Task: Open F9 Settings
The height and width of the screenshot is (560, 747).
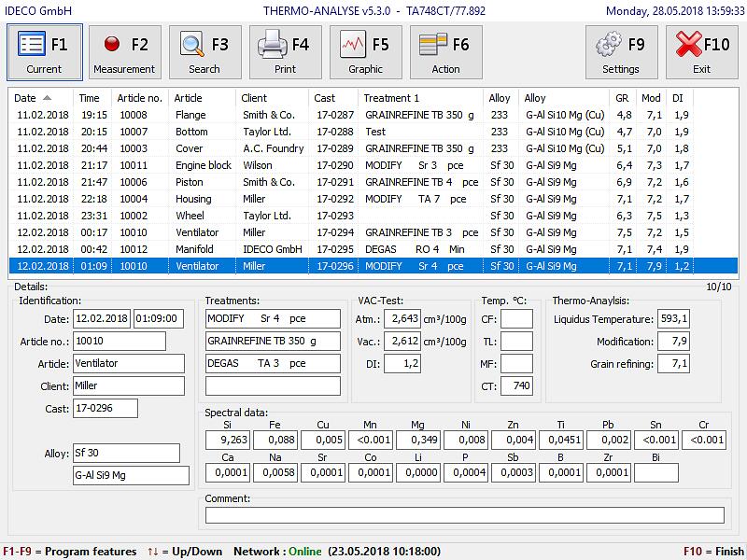Action: [621, 52]
